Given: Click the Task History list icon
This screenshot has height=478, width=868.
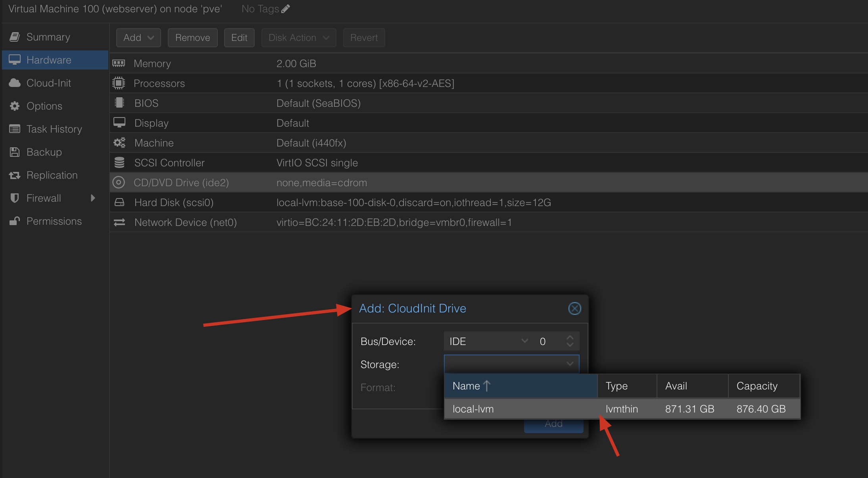Looking at the screenshot, I should click(x=15, y=129).
